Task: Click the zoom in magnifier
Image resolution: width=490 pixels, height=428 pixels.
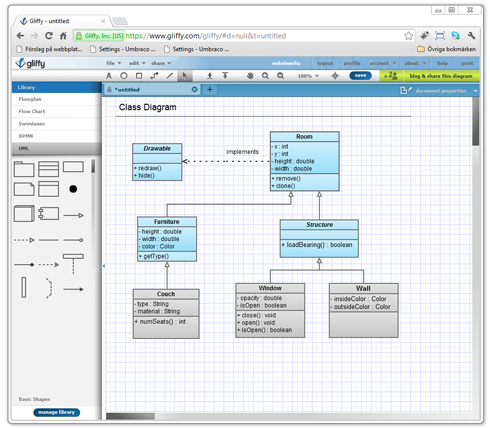Action: coord(265,76)
